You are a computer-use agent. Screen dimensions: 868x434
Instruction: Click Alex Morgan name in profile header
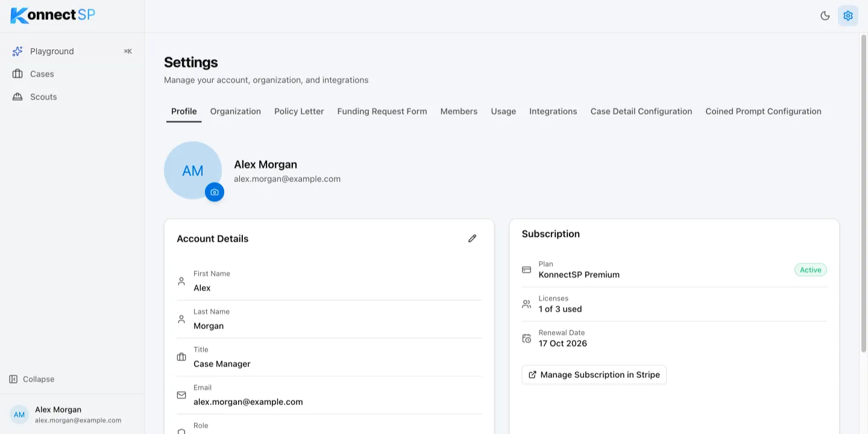coord(266,165)
